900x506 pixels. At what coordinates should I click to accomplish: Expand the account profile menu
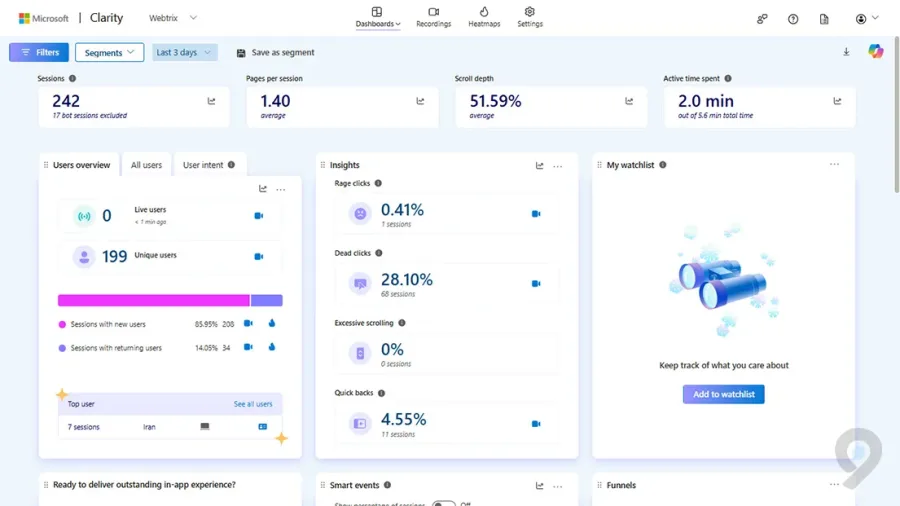coord(866,19)
